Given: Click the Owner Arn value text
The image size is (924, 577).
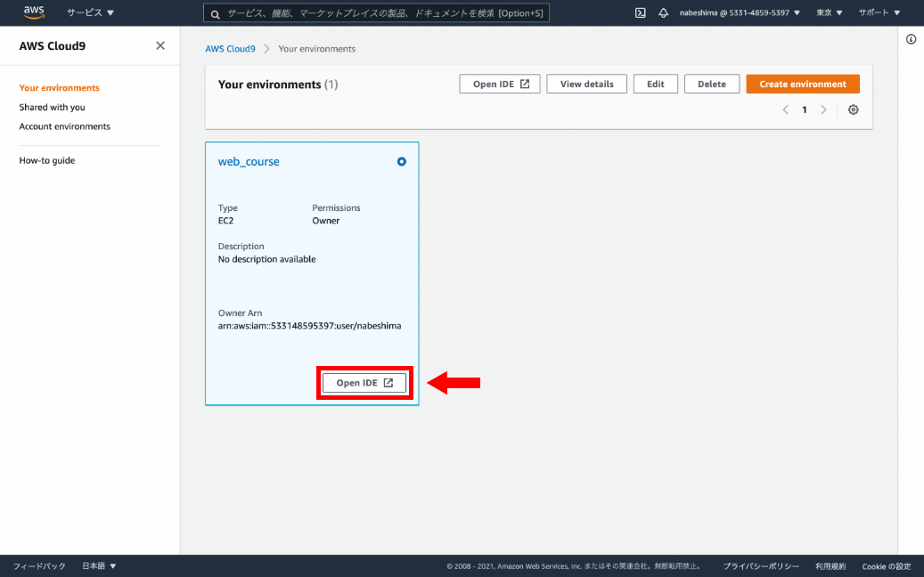Looking at the screenshot, I should (310, 326).
